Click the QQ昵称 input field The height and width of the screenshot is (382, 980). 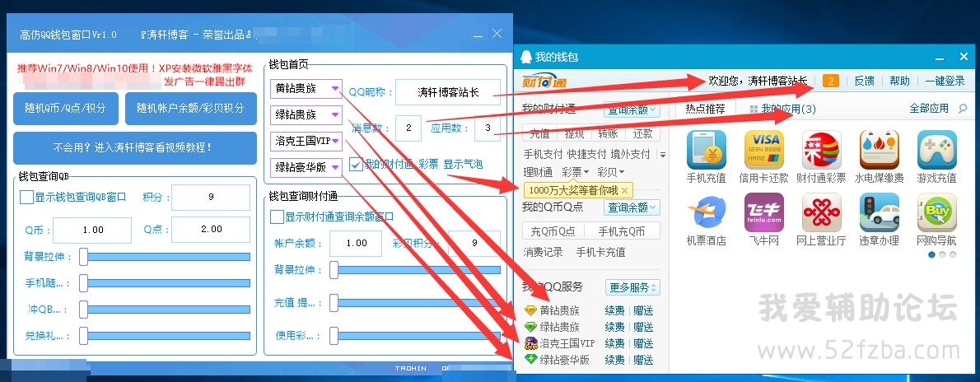pos(448,92)
